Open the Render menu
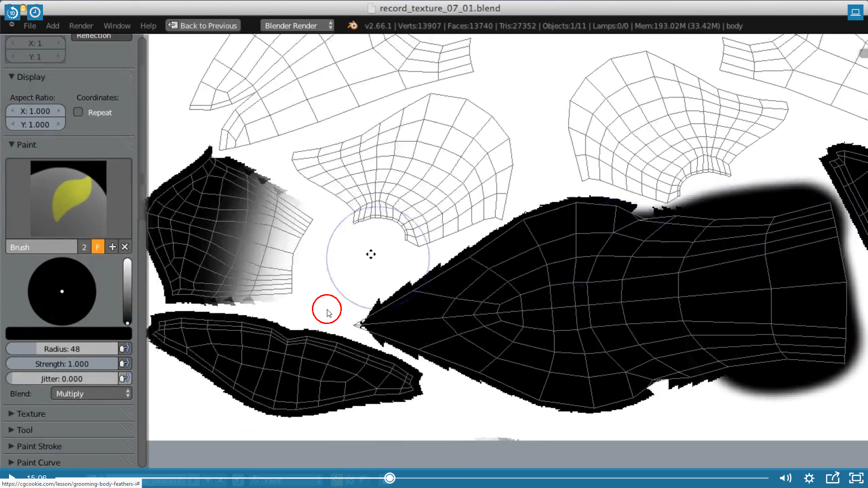This screenshot has height=488, width=868. point(81,26)
